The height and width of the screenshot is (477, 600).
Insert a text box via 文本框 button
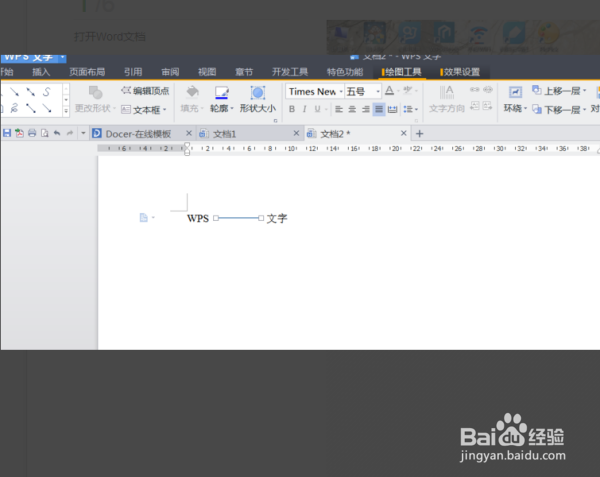click(x=141, y=110)
